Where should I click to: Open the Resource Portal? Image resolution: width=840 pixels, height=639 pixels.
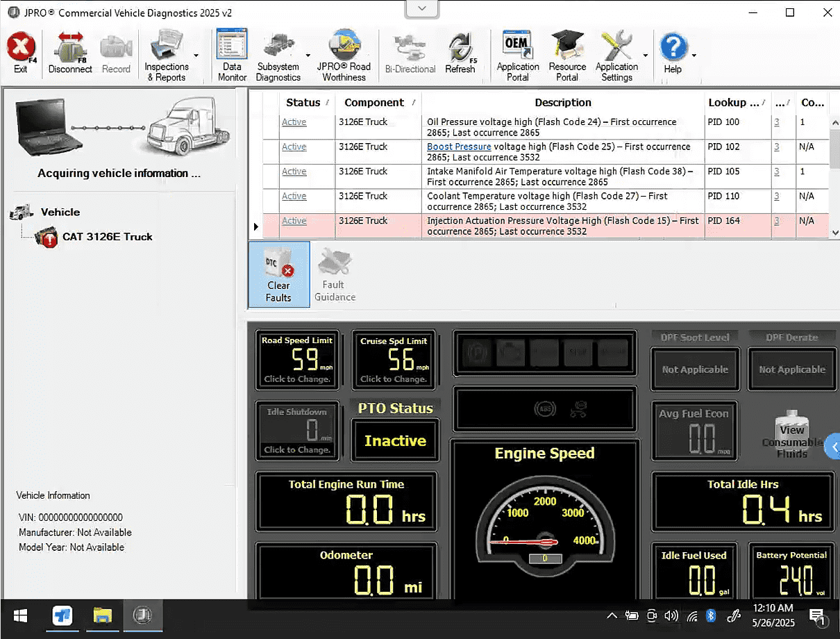click(567, 54)
